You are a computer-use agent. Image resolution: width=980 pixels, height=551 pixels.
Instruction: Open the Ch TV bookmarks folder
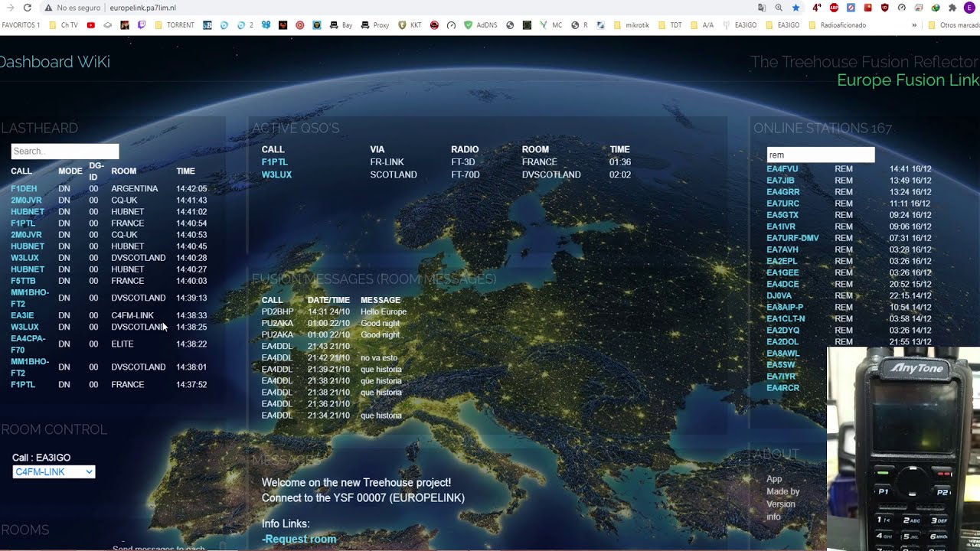[x=64, y=24]
